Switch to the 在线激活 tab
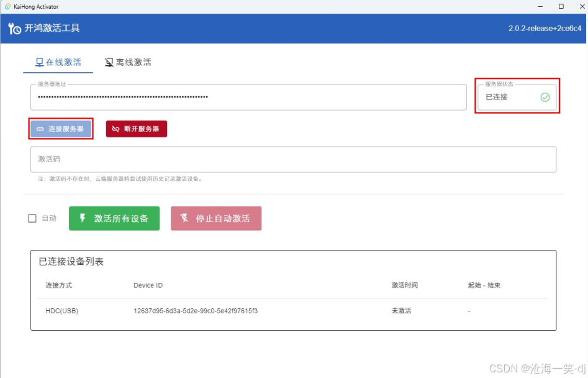Viewport: 588px width, 378px height. click(58, 62)
